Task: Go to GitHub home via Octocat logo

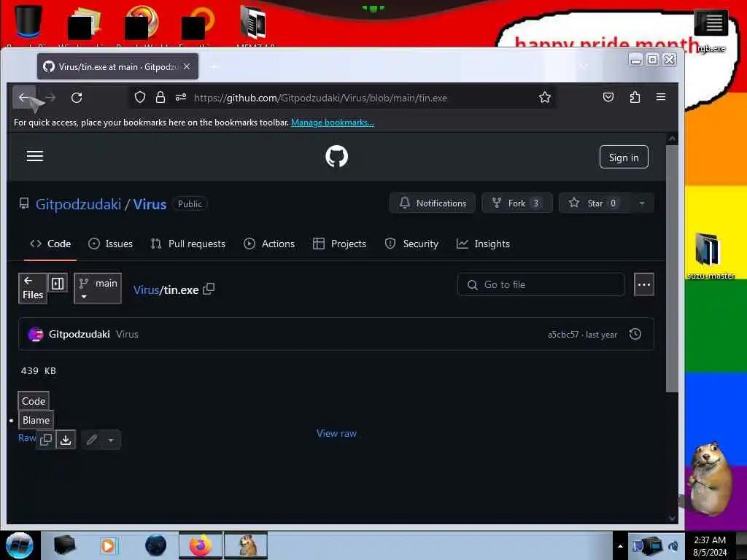Action: [337, 156]
